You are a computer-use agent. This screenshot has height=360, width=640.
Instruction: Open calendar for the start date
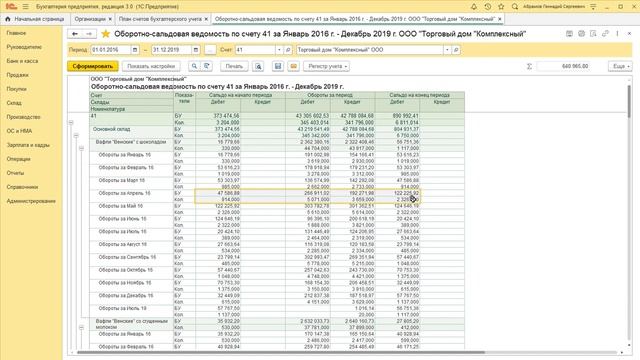[135, 50]
